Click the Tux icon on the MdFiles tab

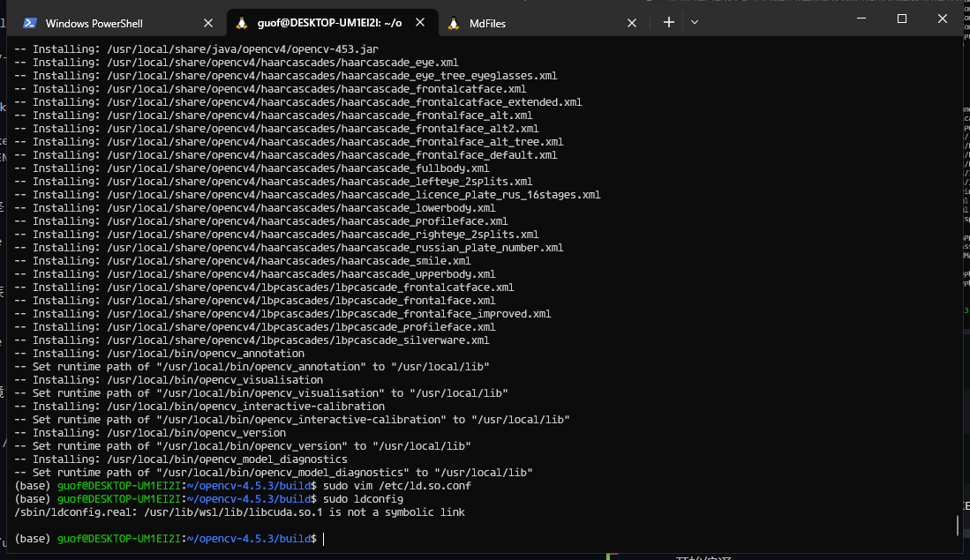coord(454,23)
